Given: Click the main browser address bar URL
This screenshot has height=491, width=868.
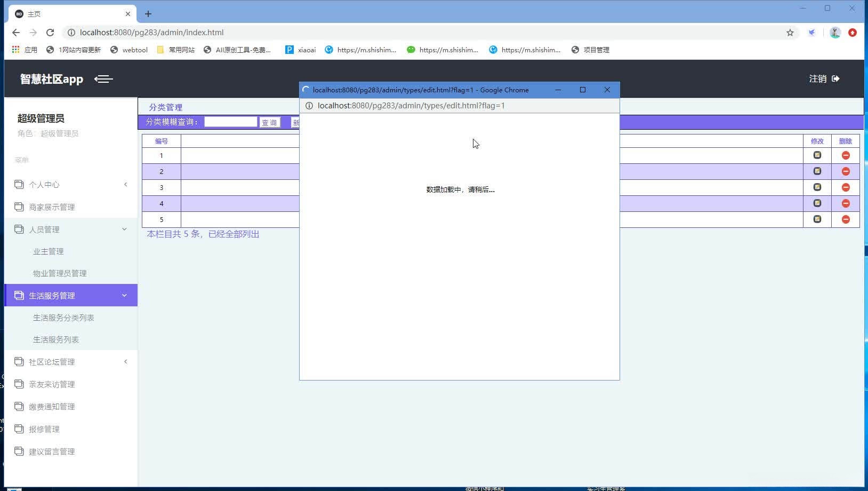Looking at the screenshot, I should pyautogui.click(x=152, y=33).
